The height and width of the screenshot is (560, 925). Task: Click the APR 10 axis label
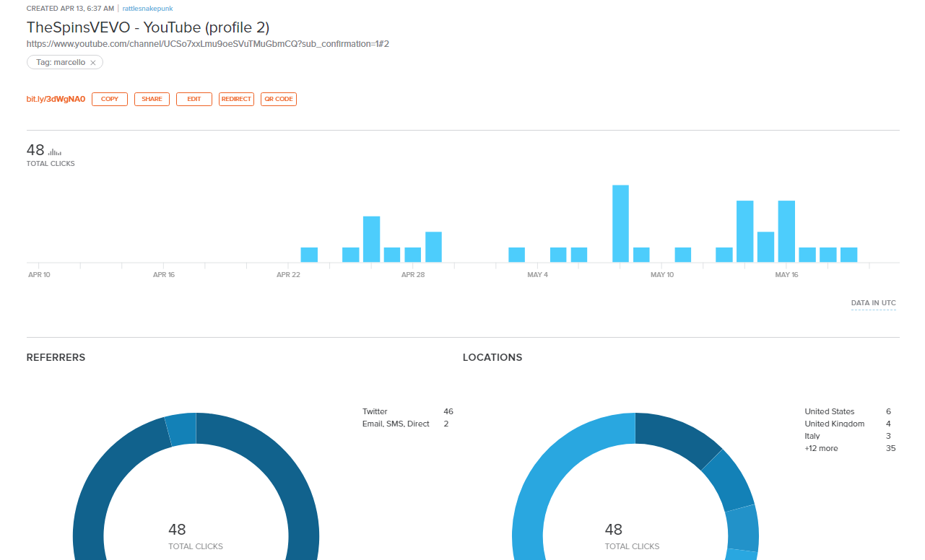coord(39,275)
